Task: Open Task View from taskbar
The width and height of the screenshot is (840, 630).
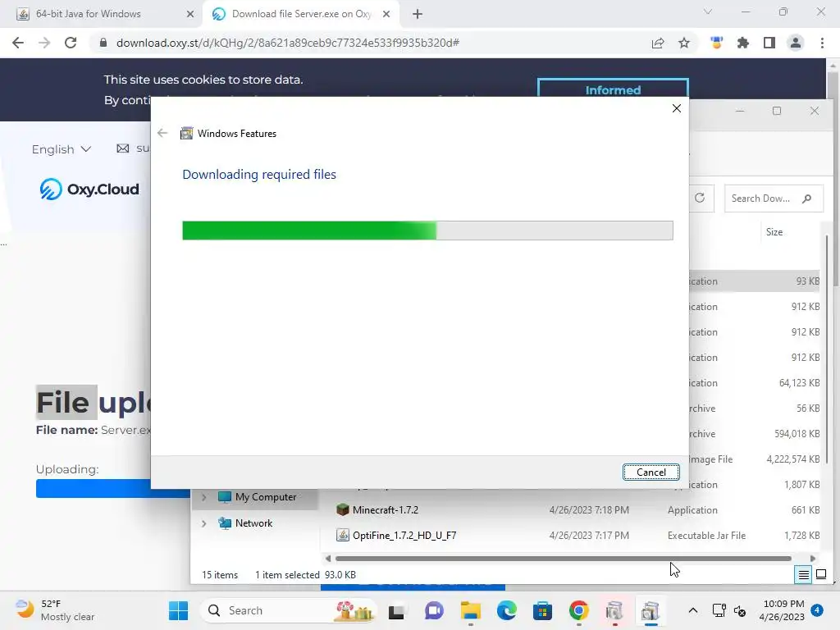Action: click(x=396, y=610)
